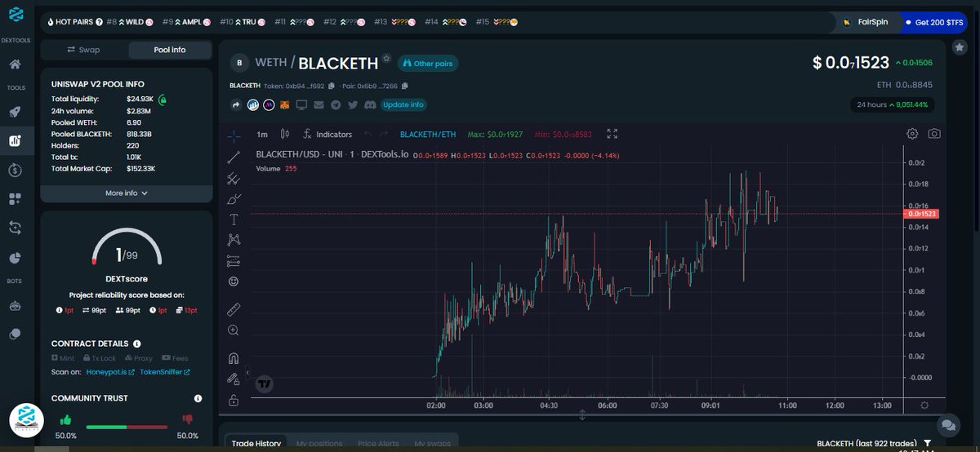Screen dimensions: 980x452
Task: Expand More info in pool panel
Action: click(126, 193)
